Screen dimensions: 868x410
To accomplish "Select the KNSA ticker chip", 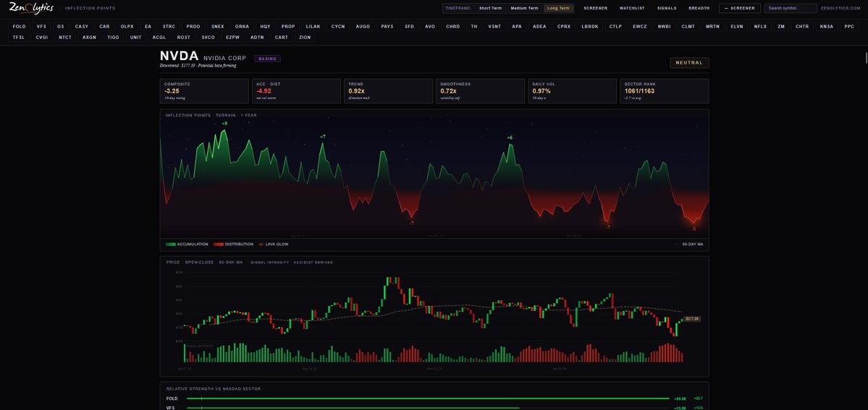I will [x=827, y=27].
